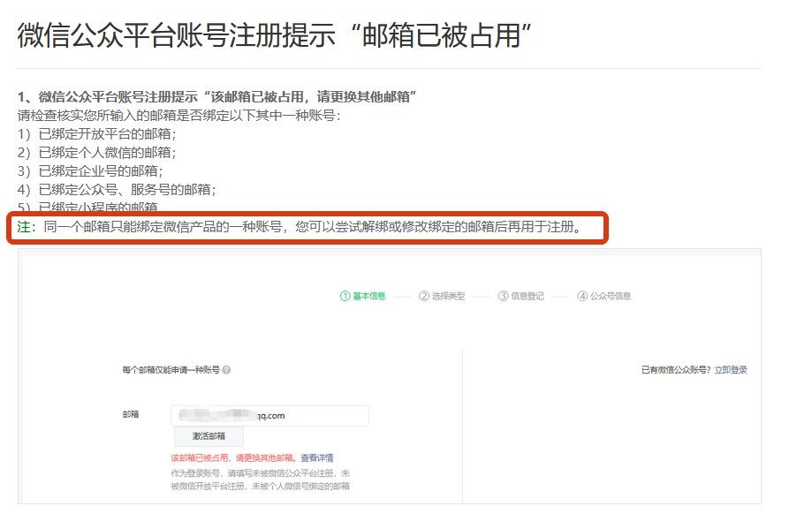The width and height of the screenshot is (812, 514).
Task: Click list item 已绑定个人微信的邮箱
Action: pos(97,153)
